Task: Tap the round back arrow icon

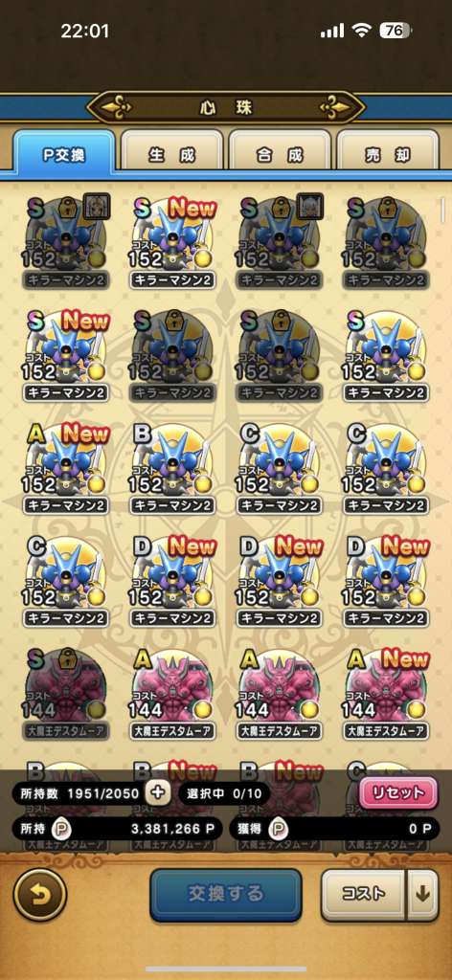Action: [x=40, y=895]
